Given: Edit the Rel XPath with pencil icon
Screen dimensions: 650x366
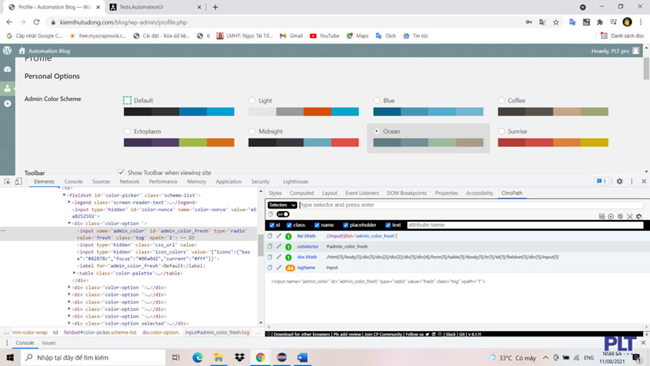Looking at the screenshot, I should [x=279, y=236].
